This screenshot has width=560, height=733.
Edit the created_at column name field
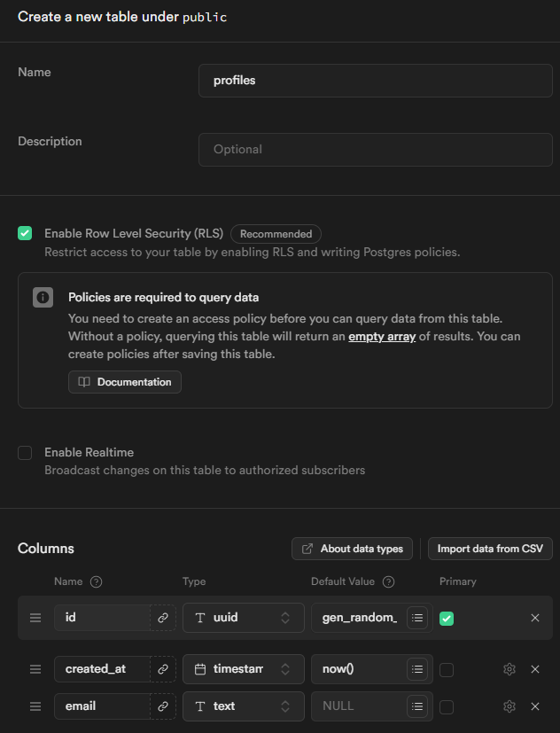(x=102, y=669)
